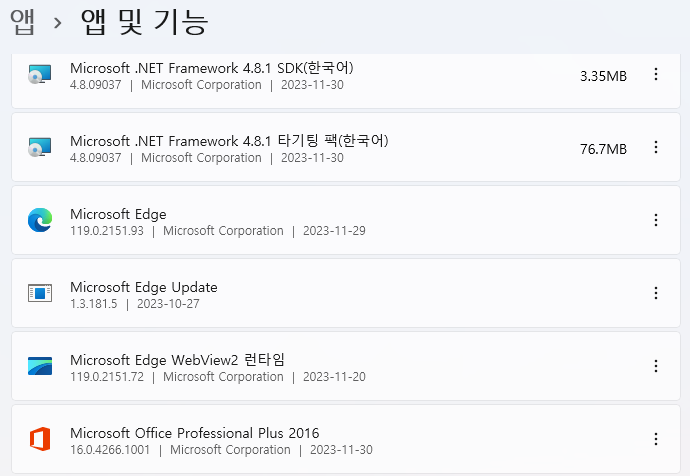Click the .NET Framework 4.8.1 targeting pack icon
Viewport: 690px width, 476px height.
(x=40, y=147)
